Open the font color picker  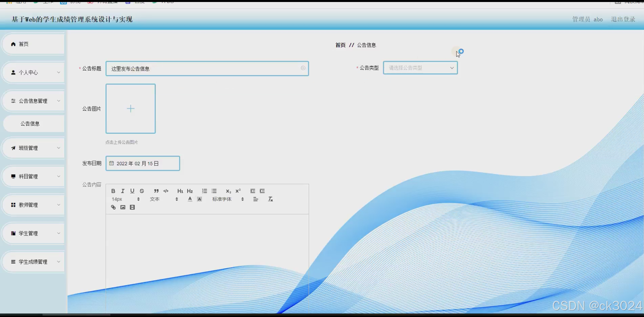190,199
